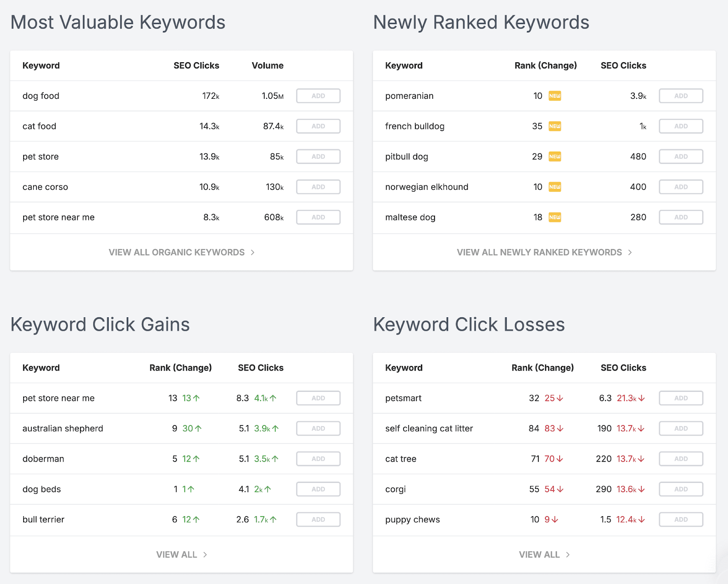Screen dimensions: 728x584
Task: Click the chevron next to VIEW ALL in Keyword Click Losses
Action: pyautogui.click(x=568, y=554)
